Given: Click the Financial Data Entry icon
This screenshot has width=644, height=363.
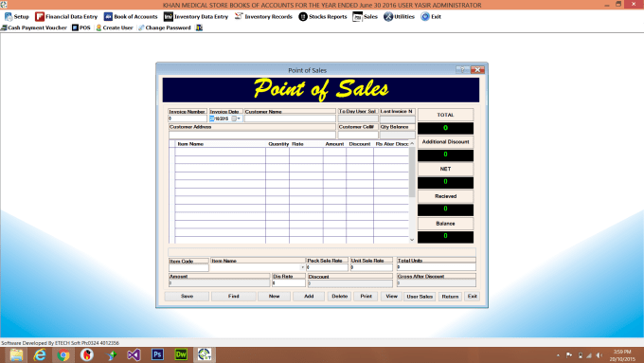Looking at the screenshot, I should 40,16.
